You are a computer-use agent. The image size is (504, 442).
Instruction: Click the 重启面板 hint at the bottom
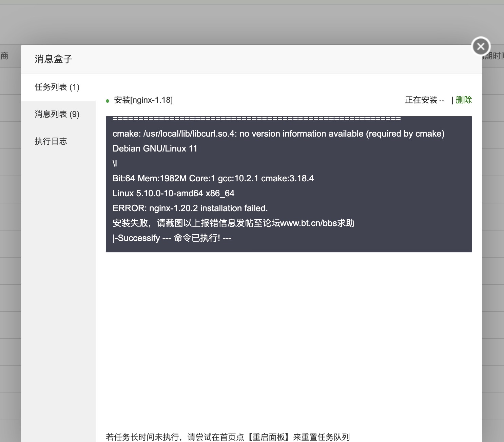(x=228, y=437)
